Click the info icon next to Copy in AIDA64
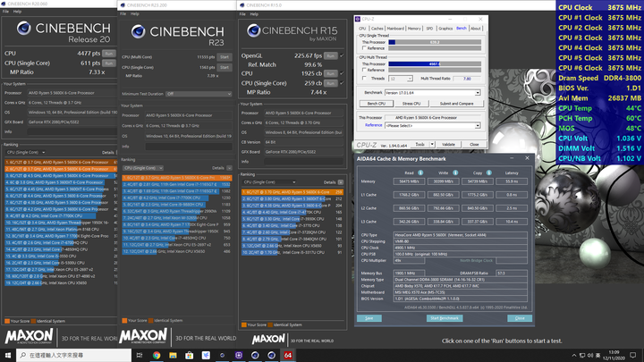The image size is (644, 362). (x=488, y=173)
